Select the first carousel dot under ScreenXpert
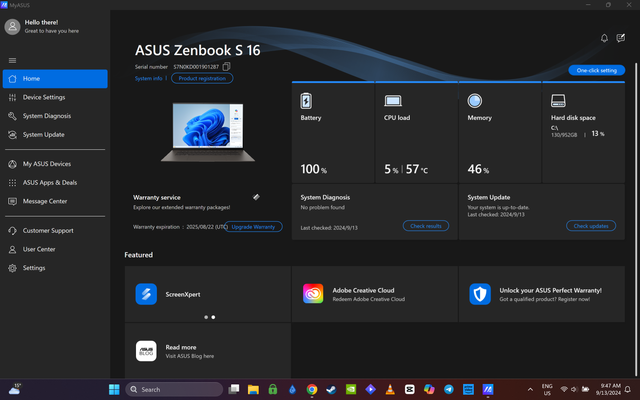640x400 pixels. [206, 317]
